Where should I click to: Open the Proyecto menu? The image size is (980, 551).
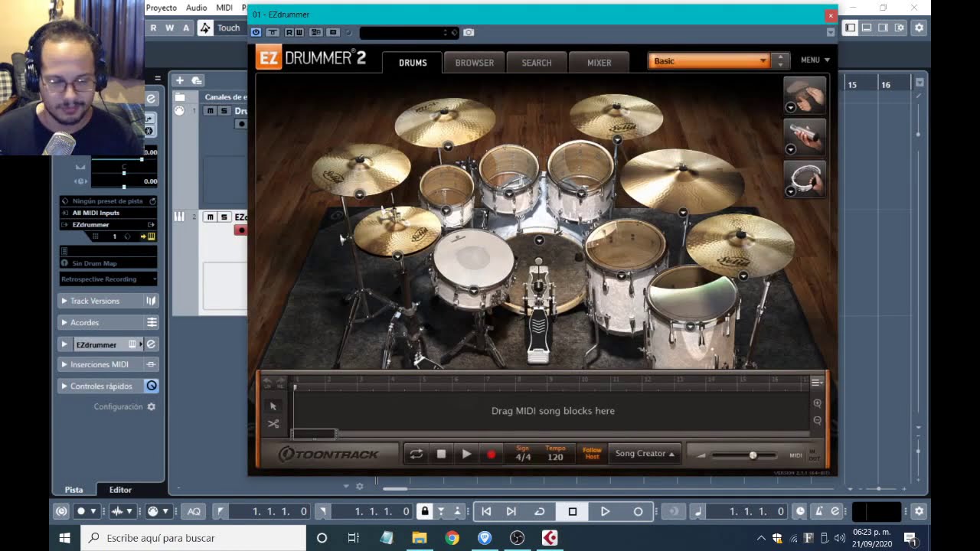[x=161, y=8]
